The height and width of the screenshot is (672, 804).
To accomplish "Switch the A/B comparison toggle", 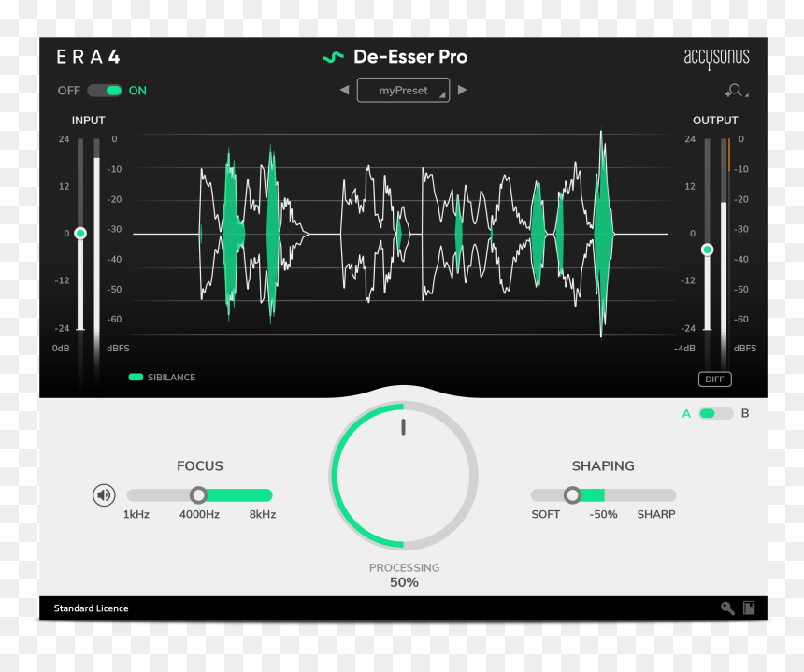I will [715, 414].
